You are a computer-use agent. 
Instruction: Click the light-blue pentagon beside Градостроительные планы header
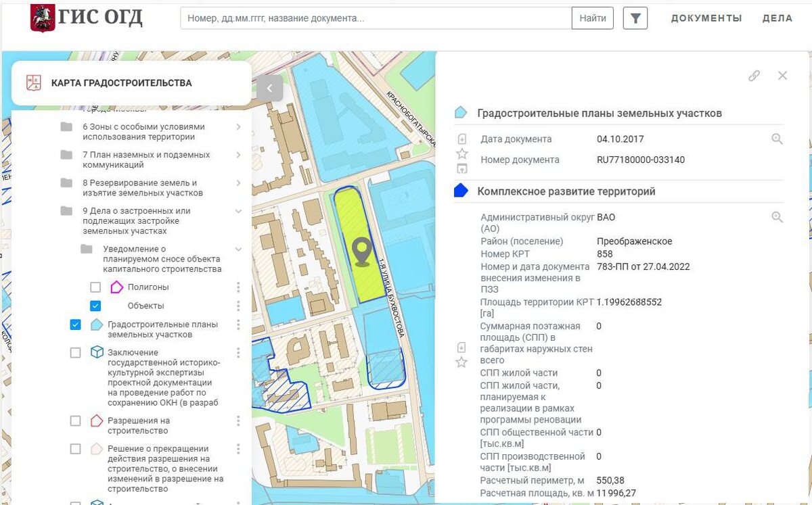(461, 113)
